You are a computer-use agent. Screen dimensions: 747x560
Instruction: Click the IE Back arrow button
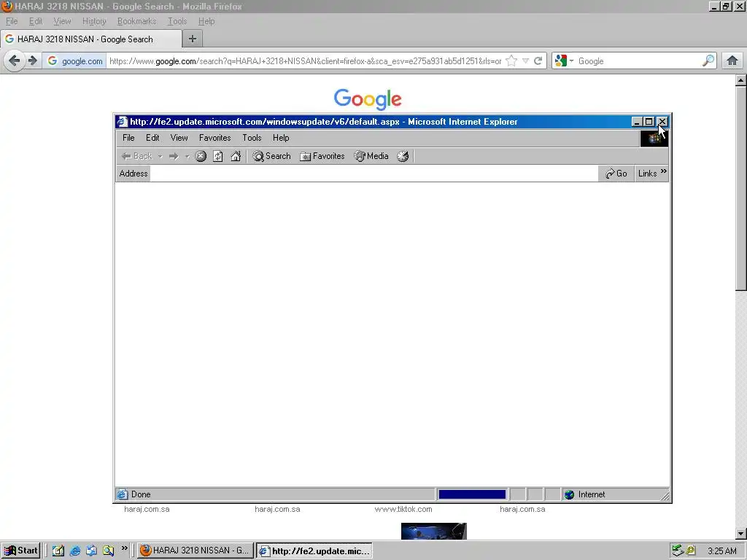click(x=136, y=156)
